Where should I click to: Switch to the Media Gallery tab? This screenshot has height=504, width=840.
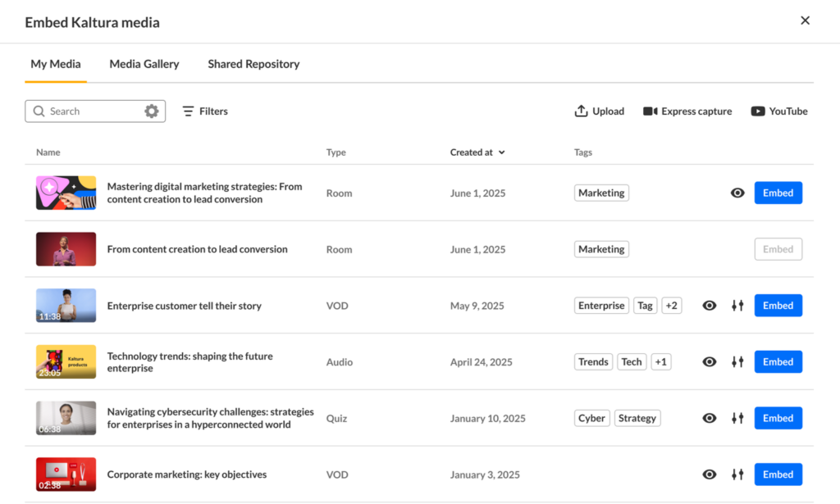click(x=144, y=64)
